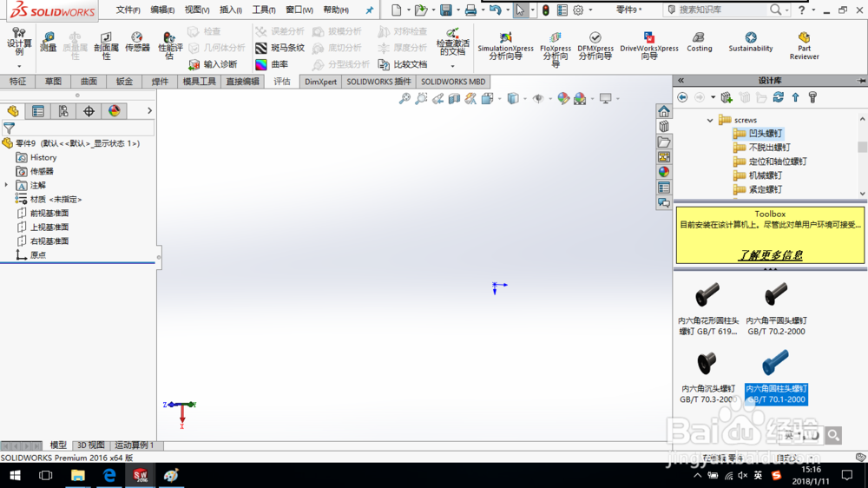The image size is (868, 488).
Task: Click Add to Library icon in Design Library
Action: (727, 97)
